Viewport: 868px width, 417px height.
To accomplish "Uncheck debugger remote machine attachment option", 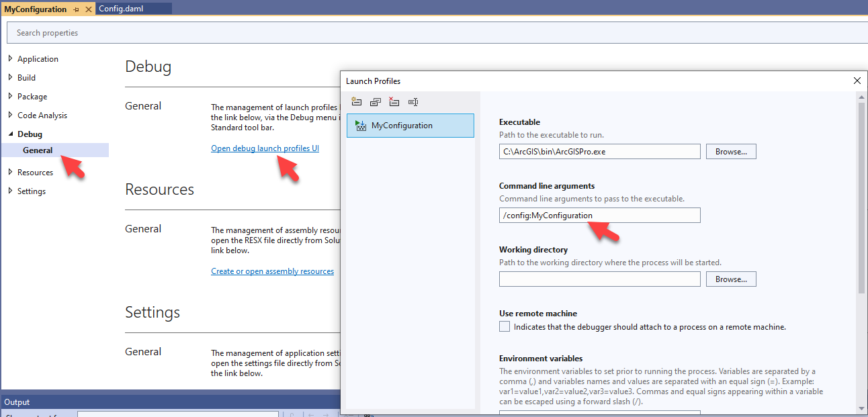I will coord(505,326).
